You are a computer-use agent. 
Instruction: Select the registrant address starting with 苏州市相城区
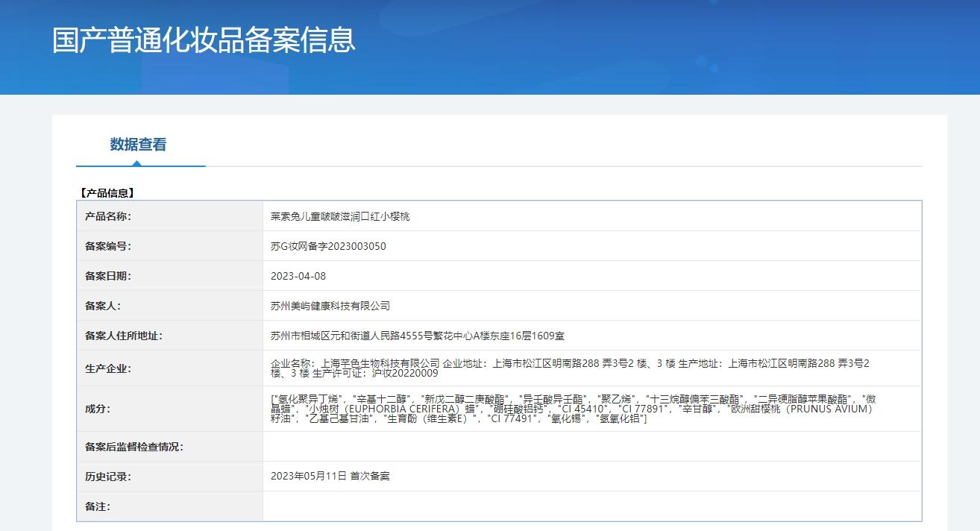(418, 336)
